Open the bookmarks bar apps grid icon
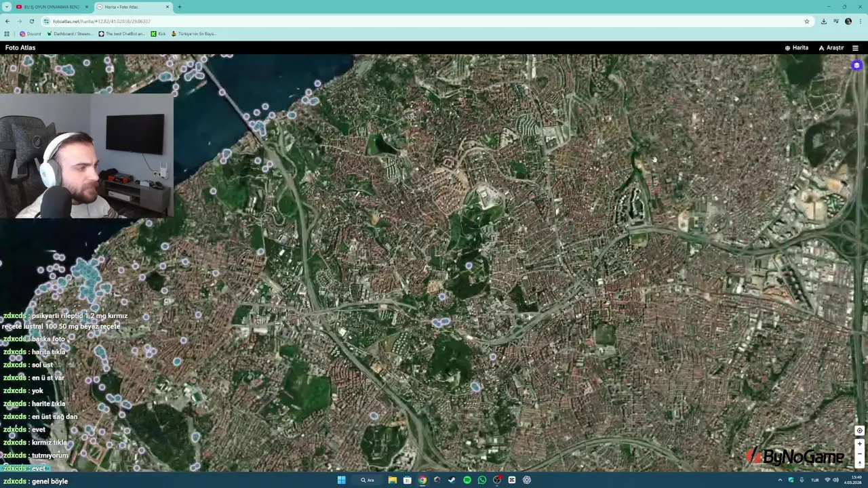Screen dimensions: 868x488 pos(7,34)
